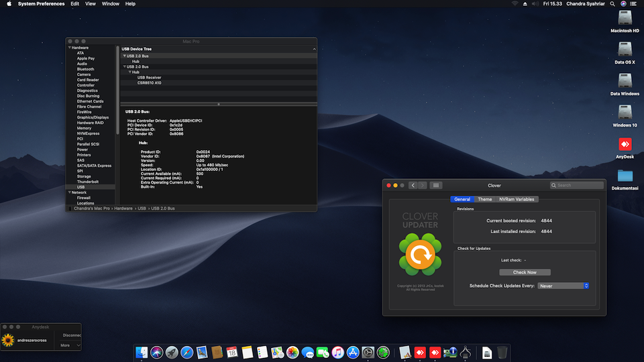Open Data Windows drive on desktop
The height and width of the screenshot is (362, 644).
point(625,85)
